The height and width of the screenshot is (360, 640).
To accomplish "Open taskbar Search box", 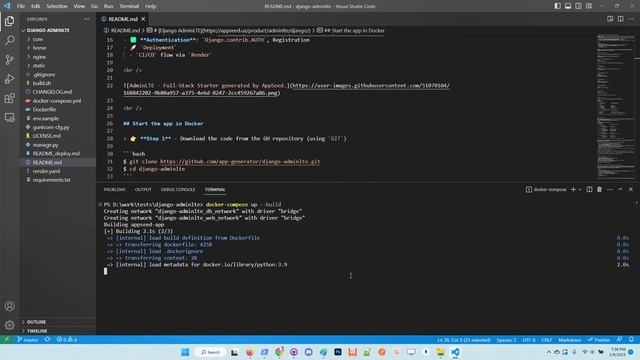I will pyautogui.click(x=210, y=352).
